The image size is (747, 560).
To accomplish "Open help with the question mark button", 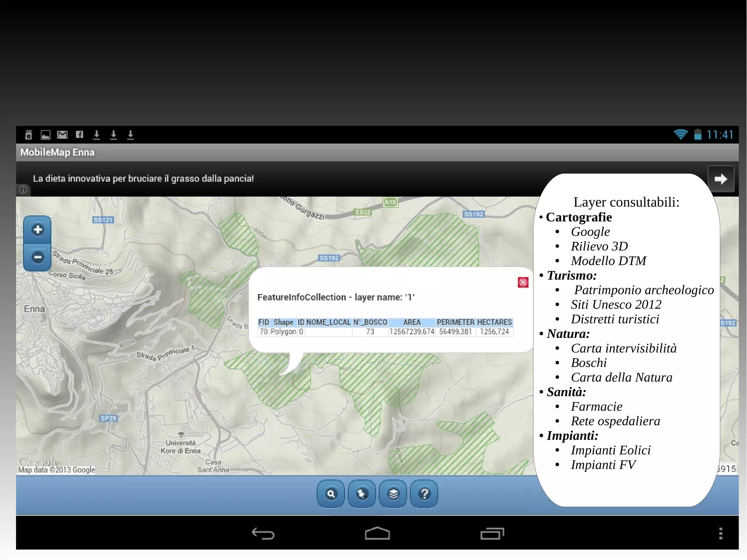I will coord(424,494).
